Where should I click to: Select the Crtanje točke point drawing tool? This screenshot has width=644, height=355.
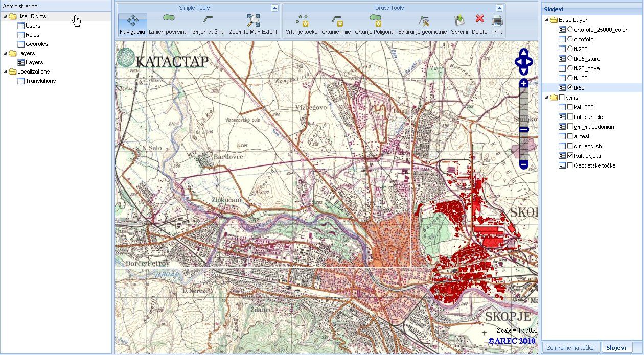click(x=302, y=20)
